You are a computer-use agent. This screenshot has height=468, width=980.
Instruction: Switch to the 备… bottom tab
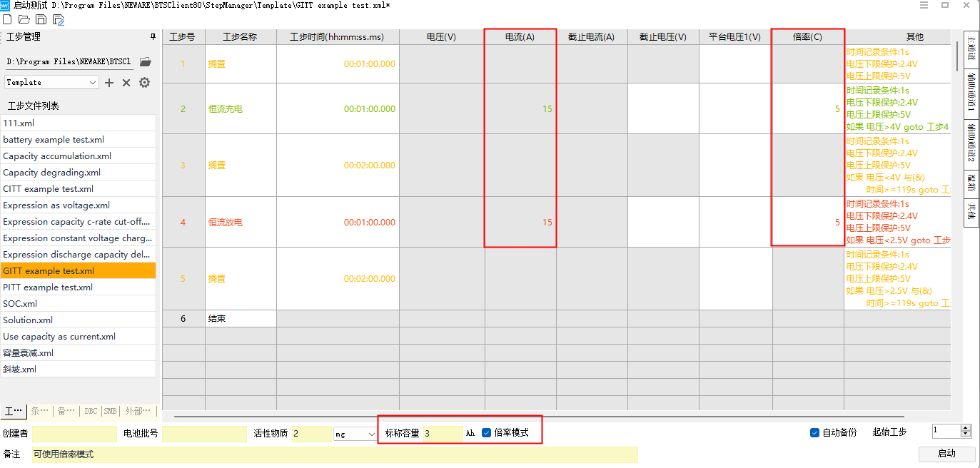point(66,411)
